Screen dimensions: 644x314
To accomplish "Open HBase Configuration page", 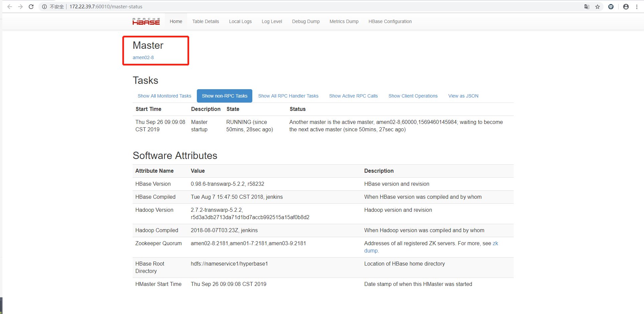I will (x=390, y=21).
